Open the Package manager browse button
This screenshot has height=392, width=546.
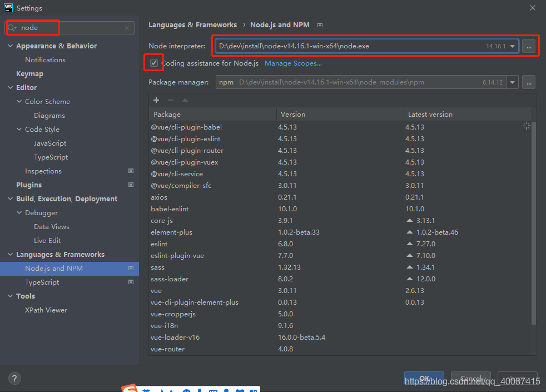coord(528,82)
